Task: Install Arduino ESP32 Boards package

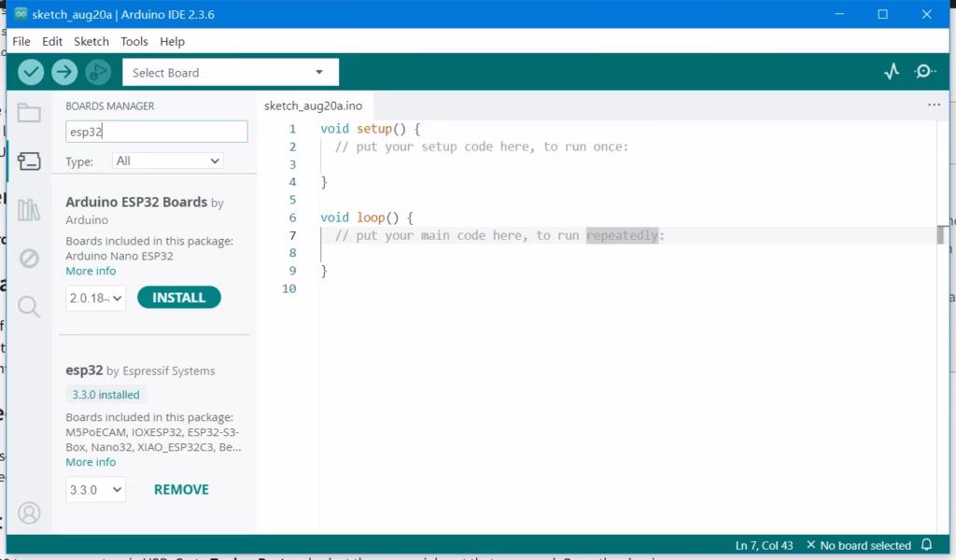Action: [179, 298]
